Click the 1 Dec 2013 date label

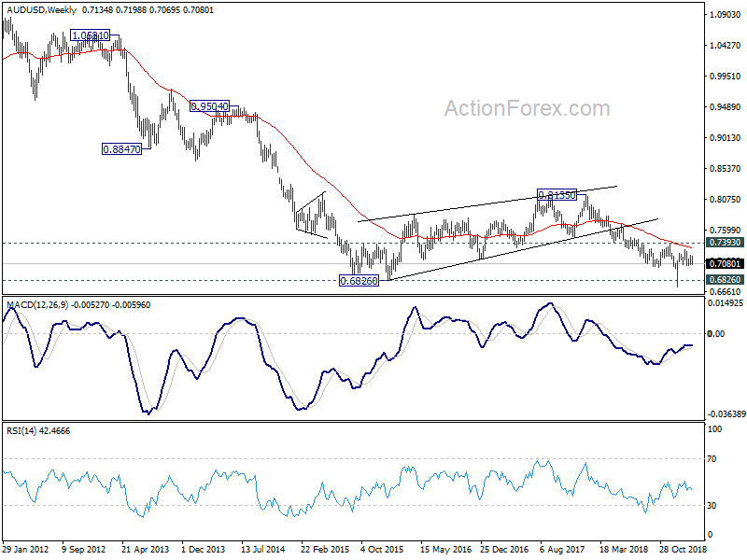[x=204, y=550]
